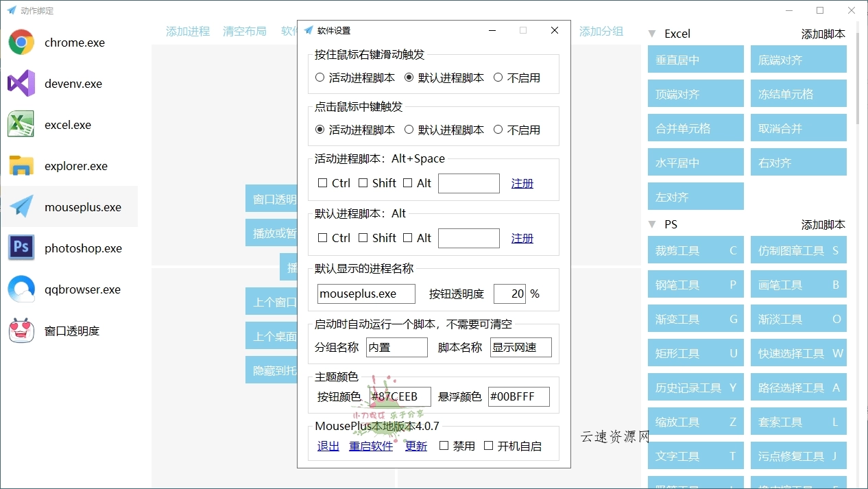The width and height of the screenshot is (868, 489).
Task: Click 清空布局 in the top bar
Action: pyautogui.click(x=245, y=31)
